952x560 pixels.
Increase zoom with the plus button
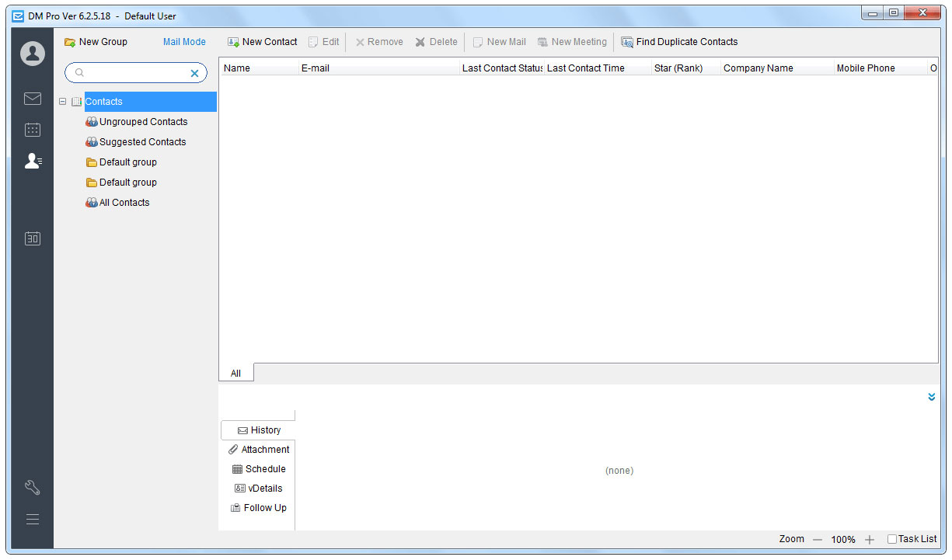click(870, 539)
